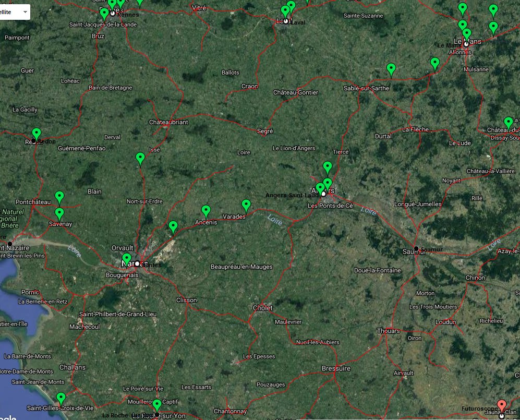Click the green marker at Château-du-Loir

(509, 123)
